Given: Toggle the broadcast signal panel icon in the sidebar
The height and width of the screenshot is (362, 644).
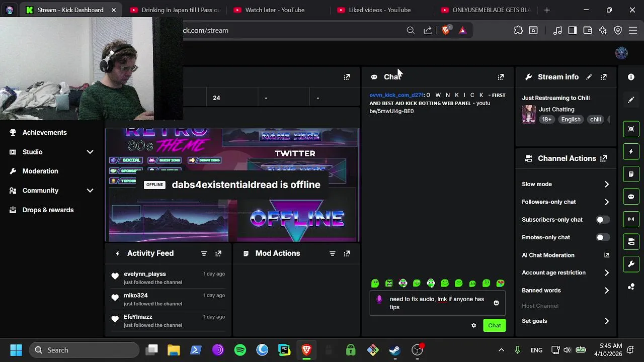Looking at the screenshot, I should click(x=631, y=219).
